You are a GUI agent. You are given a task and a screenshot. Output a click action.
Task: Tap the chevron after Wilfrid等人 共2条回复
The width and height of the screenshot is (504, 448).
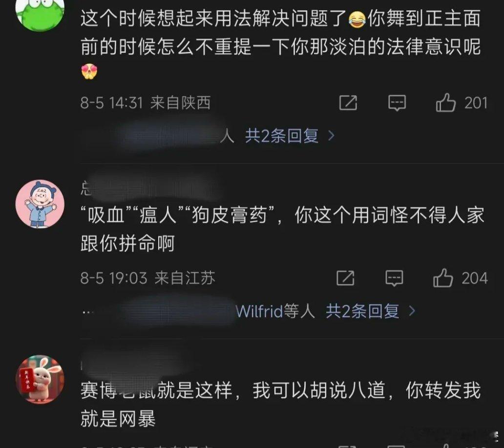[412, 311]
